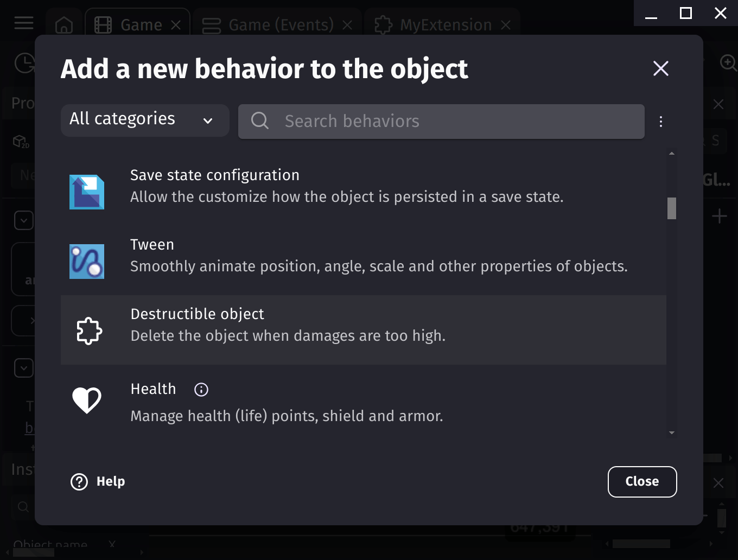Click the search magnifier icon

(260, 120)
